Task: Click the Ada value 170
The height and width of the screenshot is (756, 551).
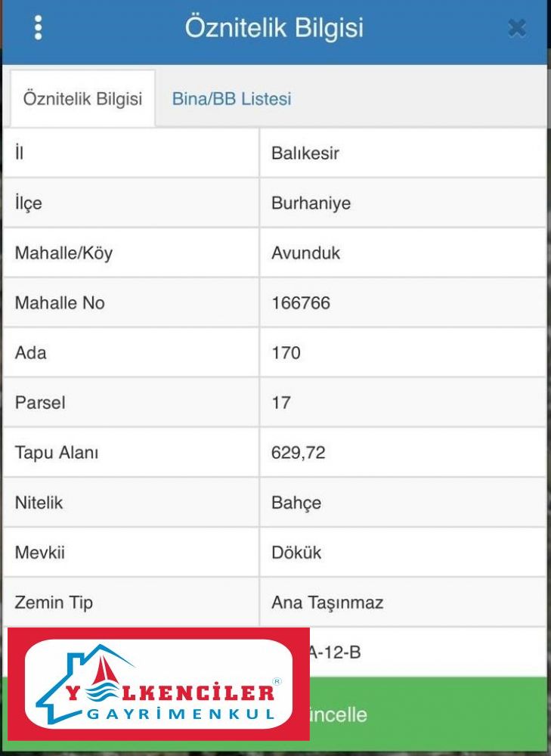Action: 286,353
